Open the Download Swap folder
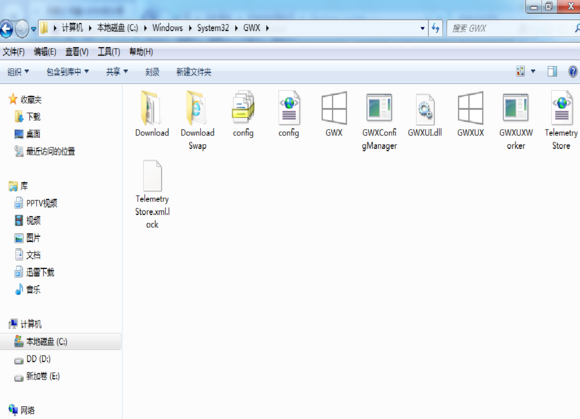580x419 pixels. click(x=196, y=109)
